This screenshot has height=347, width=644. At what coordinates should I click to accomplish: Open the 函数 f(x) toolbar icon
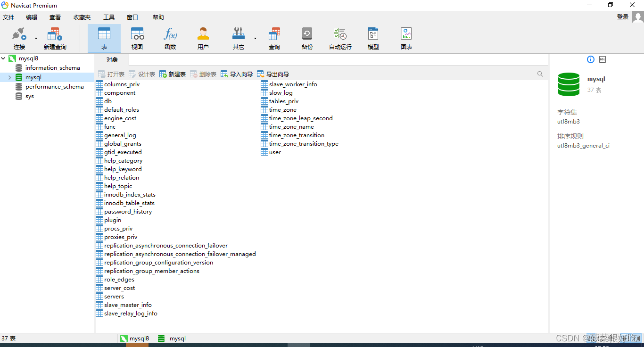pos(170,34)
